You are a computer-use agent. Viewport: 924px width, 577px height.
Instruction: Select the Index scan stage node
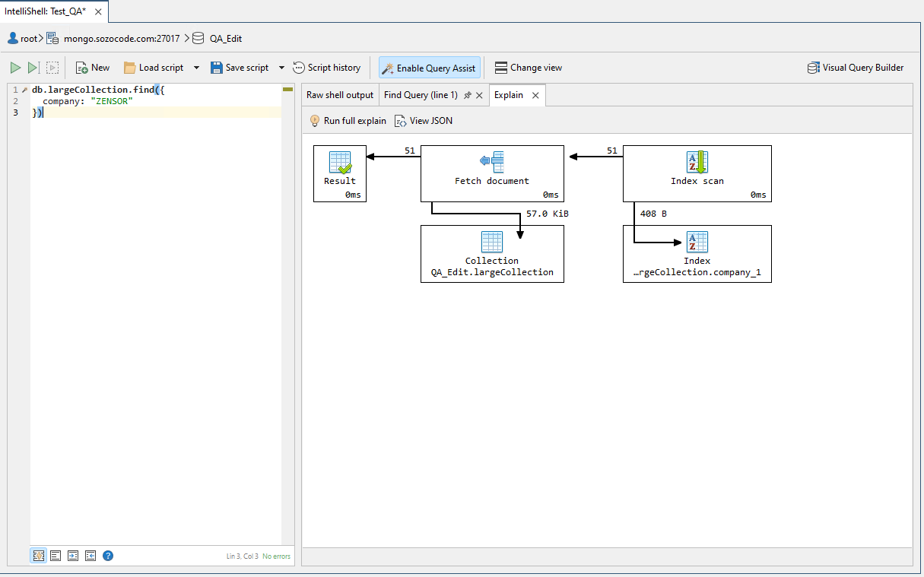[x=697, y=173]
